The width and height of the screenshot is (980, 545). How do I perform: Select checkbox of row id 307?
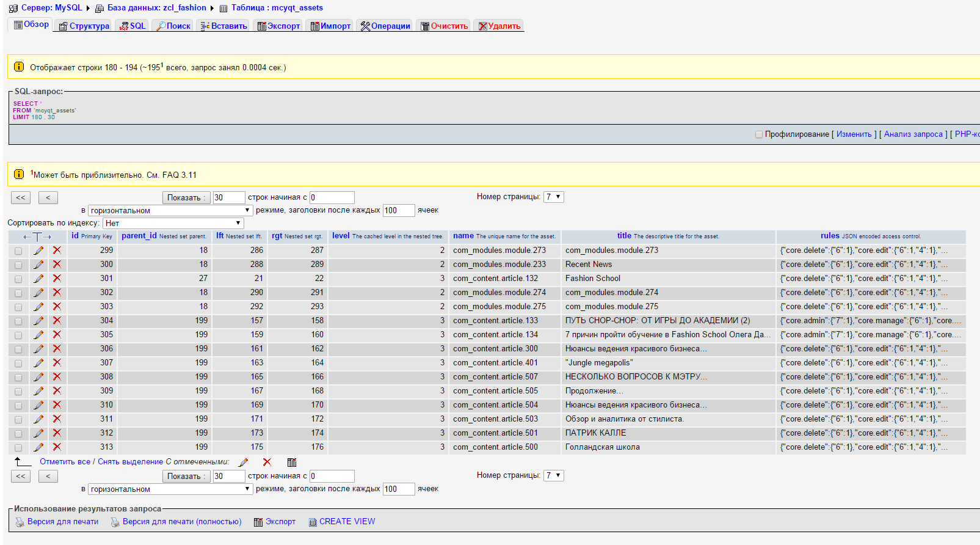[x=18, y=364]
